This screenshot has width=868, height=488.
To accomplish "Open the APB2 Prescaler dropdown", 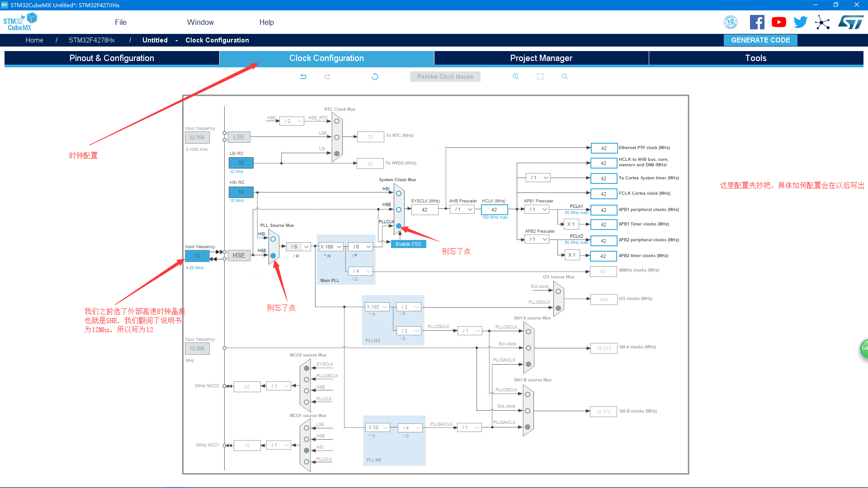I will [537, 239].
